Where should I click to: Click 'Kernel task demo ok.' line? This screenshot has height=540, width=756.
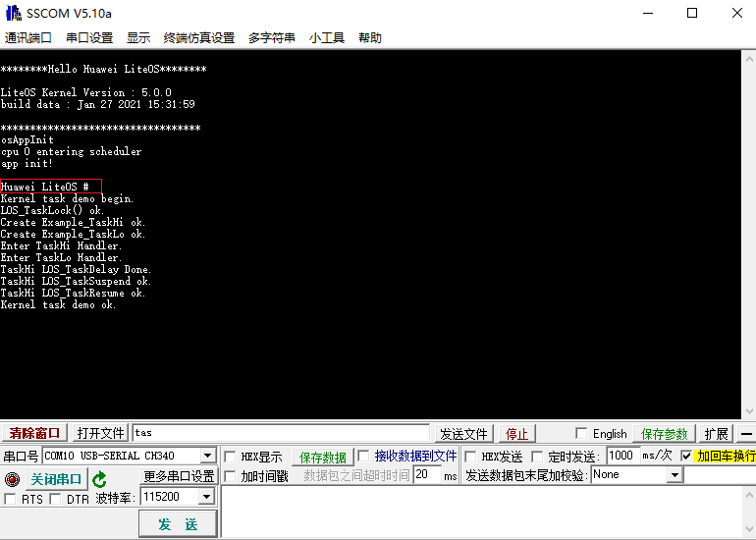click(x=58, y=304)
